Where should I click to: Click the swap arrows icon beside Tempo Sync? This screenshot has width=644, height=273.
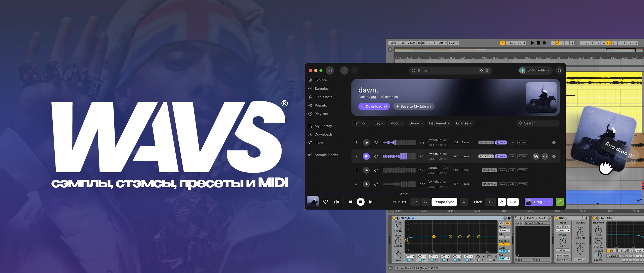pos(464,202)
